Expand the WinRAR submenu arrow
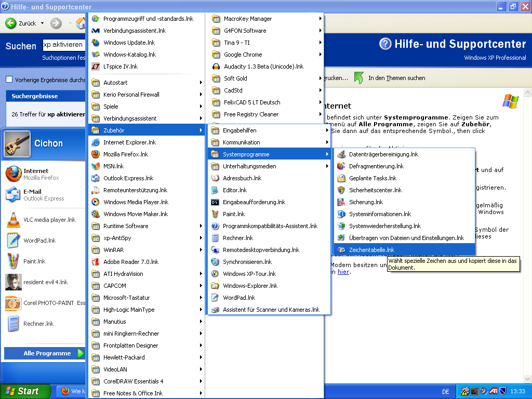The height and width of the screenshot is (399, 532). pos(201,250)
